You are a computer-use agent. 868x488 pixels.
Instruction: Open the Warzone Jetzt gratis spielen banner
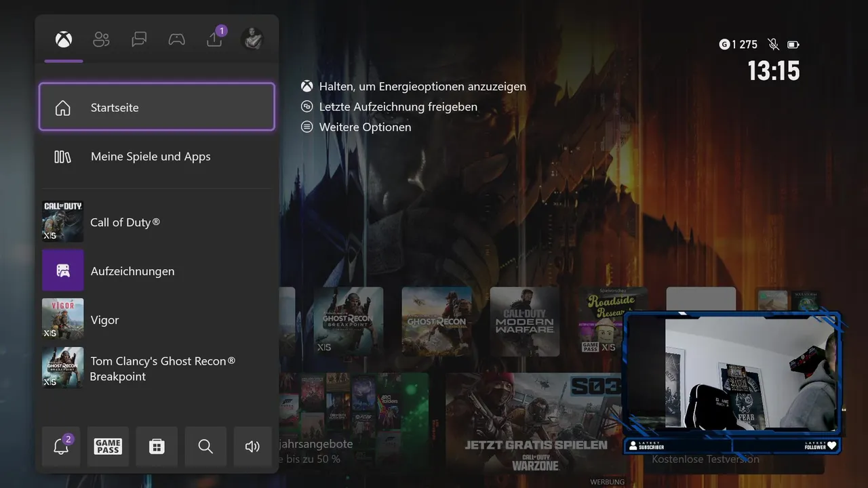pos(534,423)
